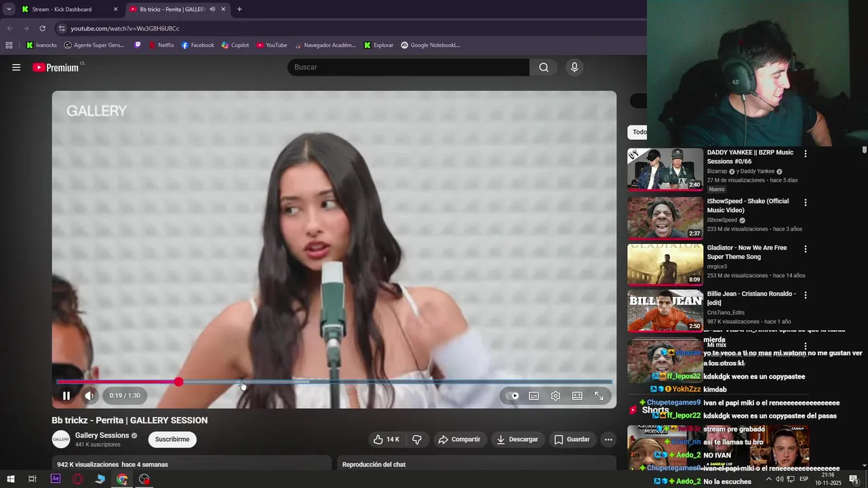Open the Facebook bookmark
868x488 pixels.
[x=197, y=45]
